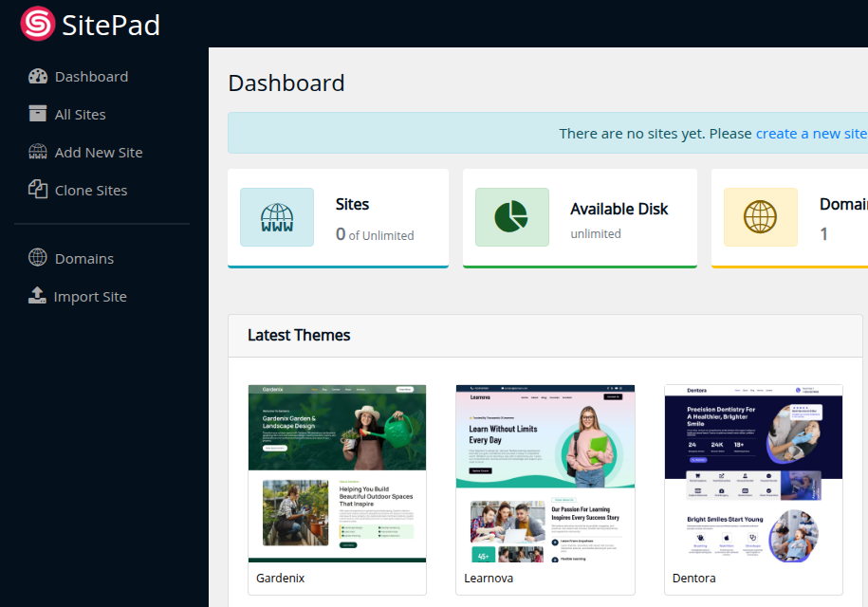
Task: Select Add New Site in sidebar
Action: [99, 153]
